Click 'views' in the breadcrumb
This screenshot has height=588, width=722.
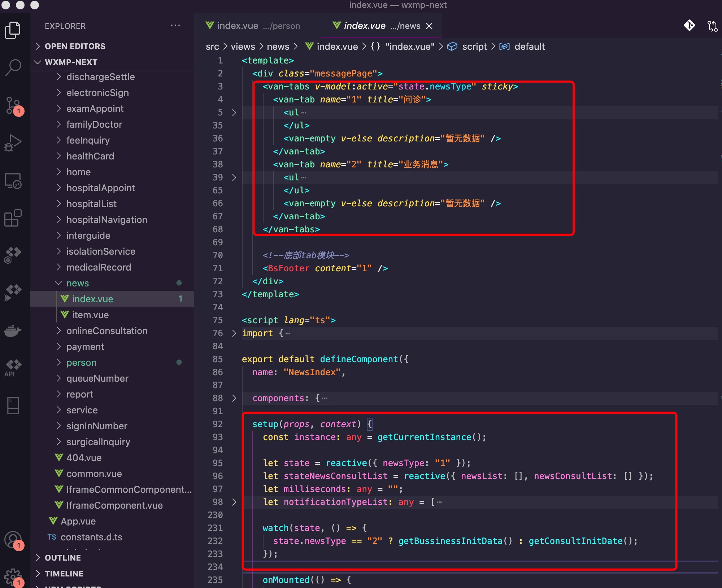[243, 47]
